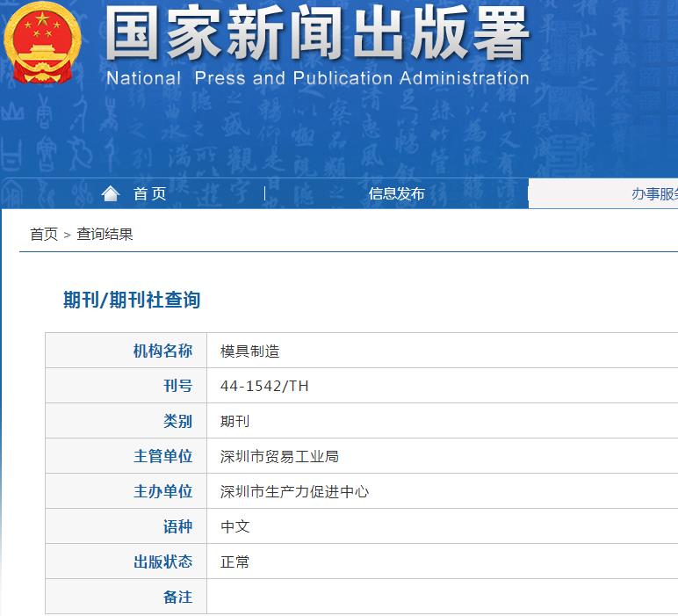The width and height of the screenshot is (678, 616).
Task: Click the 正常 publication status value
Action: pos(234,562)
